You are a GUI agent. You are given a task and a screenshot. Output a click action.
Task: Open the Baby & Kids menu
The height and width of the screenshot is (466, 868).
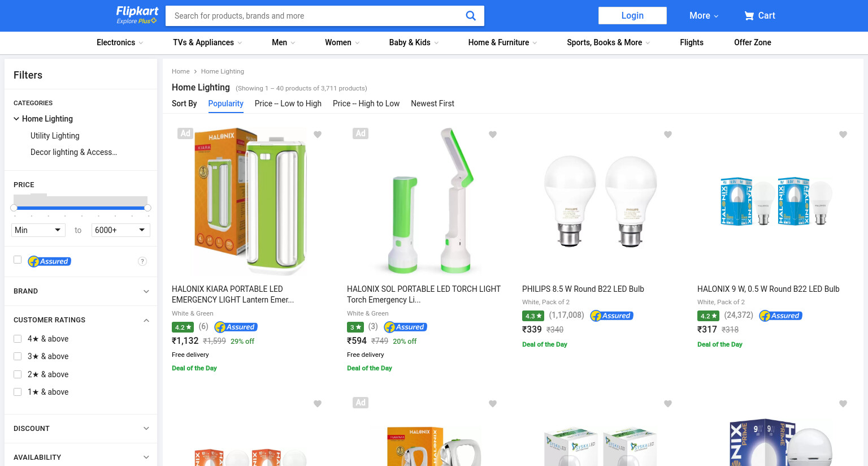pos(414,42)
